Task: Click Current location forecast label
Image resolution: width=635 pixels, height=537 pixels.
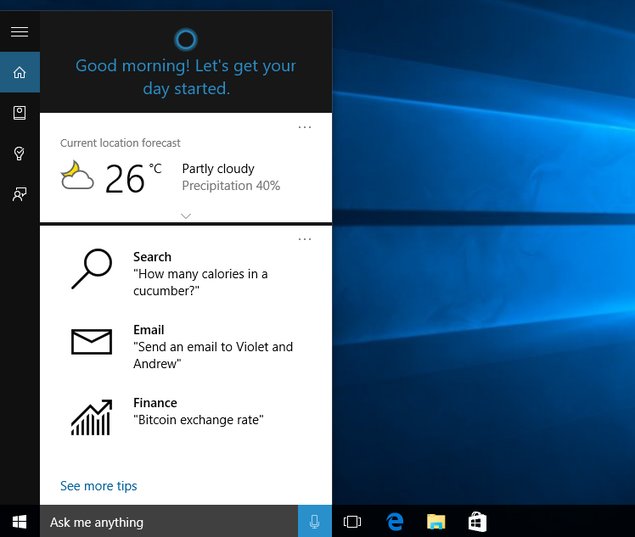Action: tap(120, 143)
